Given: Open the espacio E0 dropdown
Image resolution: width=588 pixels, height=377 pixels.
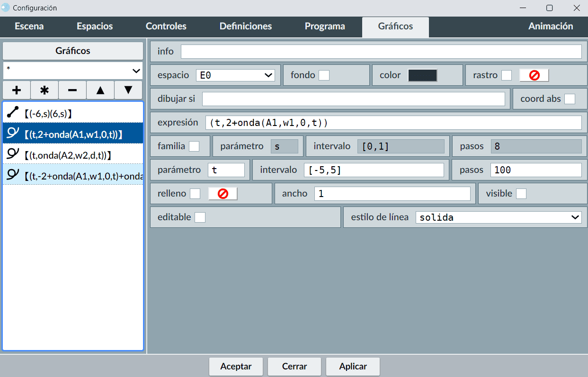Looking at the screenshot, I should [x=235, y=75].
